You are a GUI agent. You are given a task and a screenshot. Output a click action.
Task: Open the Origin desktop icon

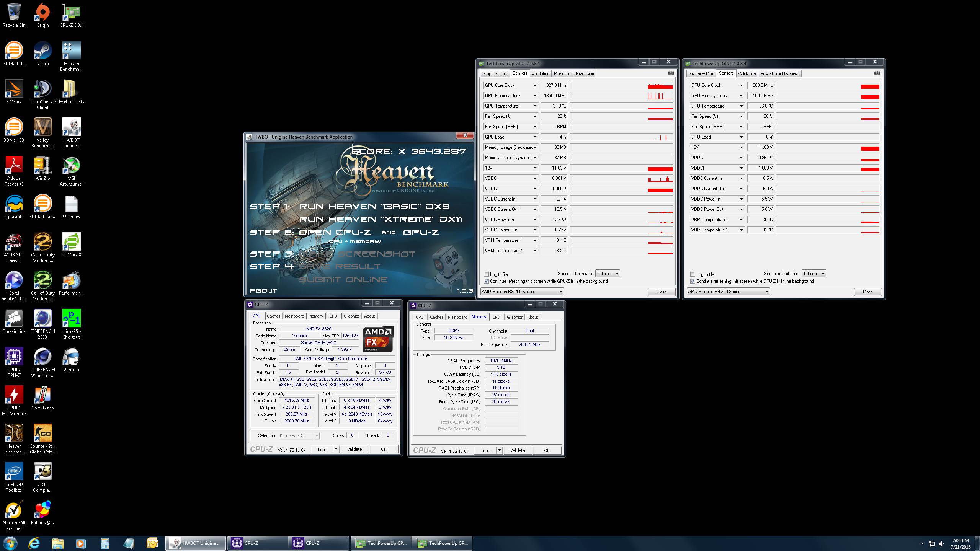click(x=42, y=15)
